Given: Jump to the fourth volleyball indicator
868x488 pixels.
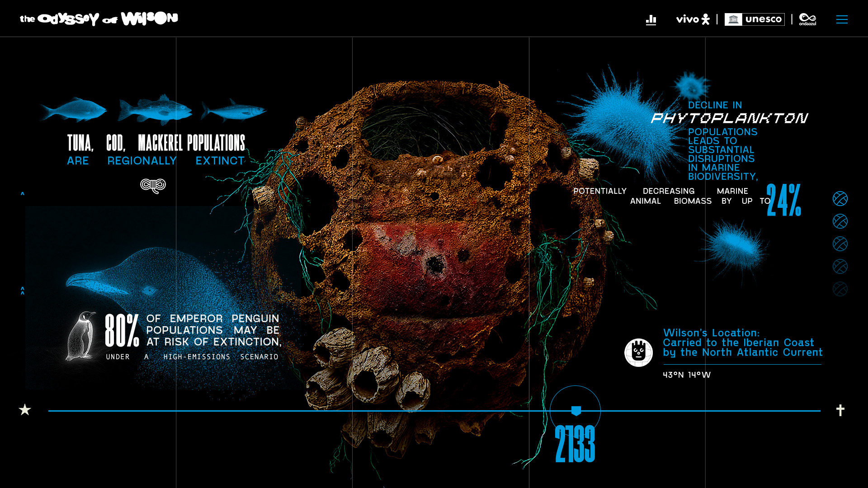Looking at the screenshot, I should tap(840, 267).
